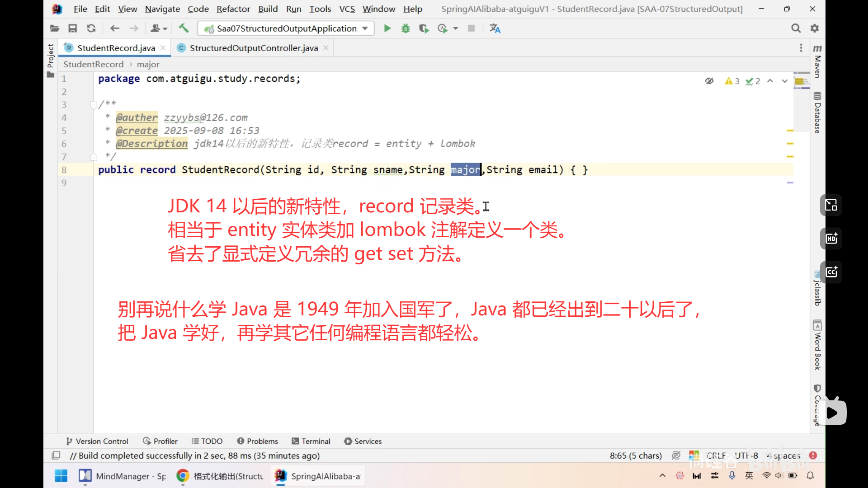Collapse the Javadoc comment fold marker
Image resolution: width=868 pixels, height=488 pixels.
(93, 105)
